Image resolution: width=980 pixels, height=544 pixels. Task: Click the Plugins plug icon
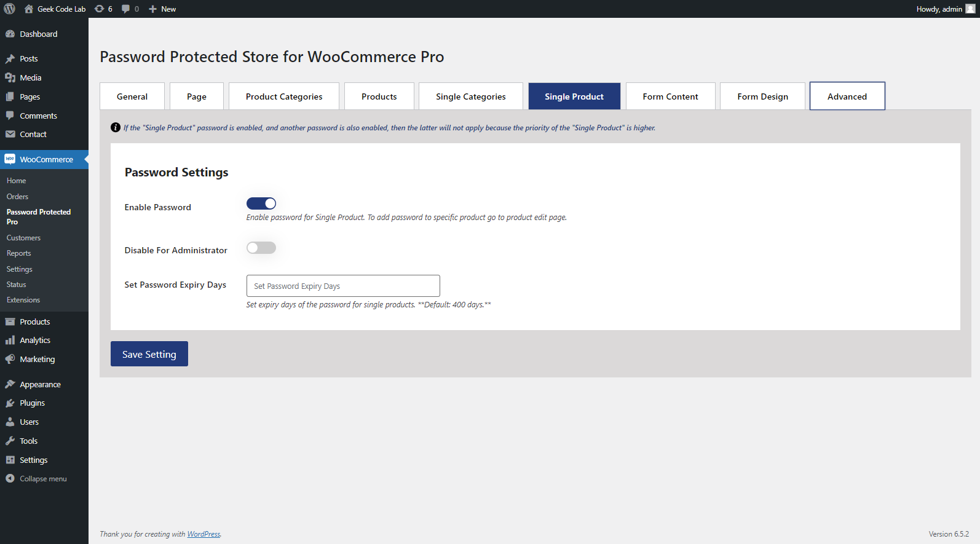[10, 403]
